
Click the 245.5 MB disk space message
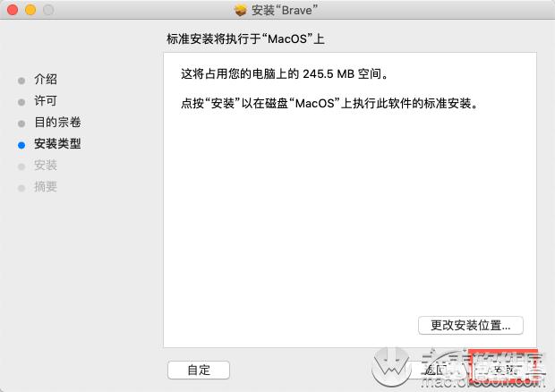coord(285,74)
